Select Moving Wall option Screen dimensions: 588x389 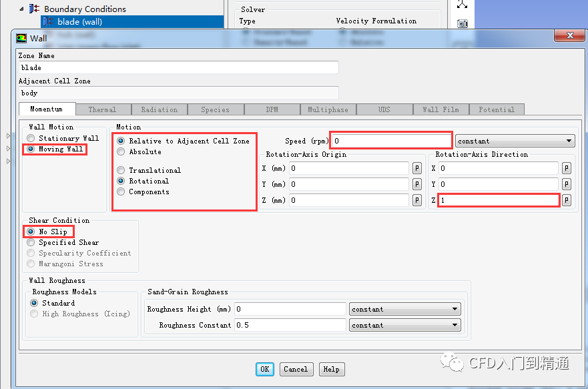[31, 149]
